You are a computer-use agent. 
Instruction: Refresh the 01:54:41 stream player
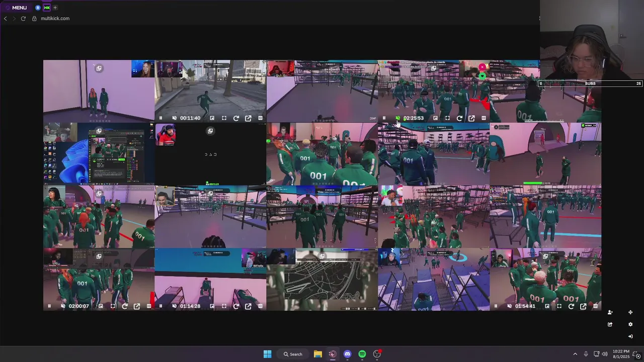click(x=571, y=306)
